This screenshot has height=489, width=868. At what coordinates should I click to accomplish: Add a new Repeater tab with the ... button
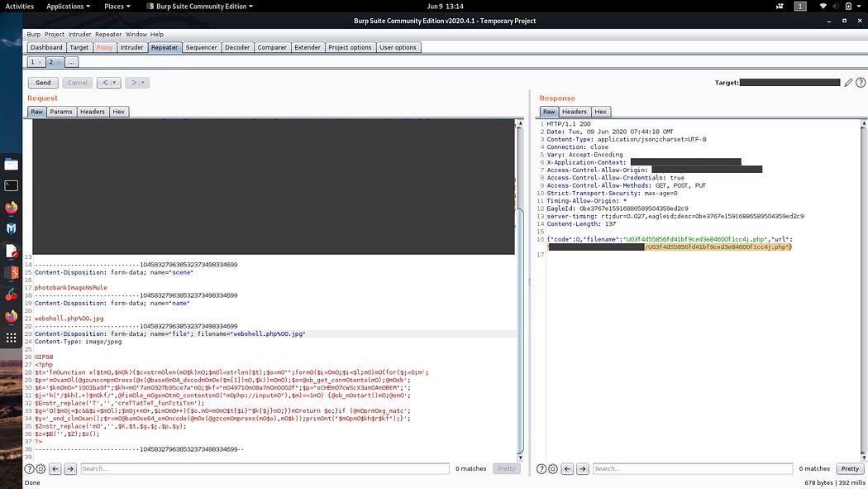(71, 62)
